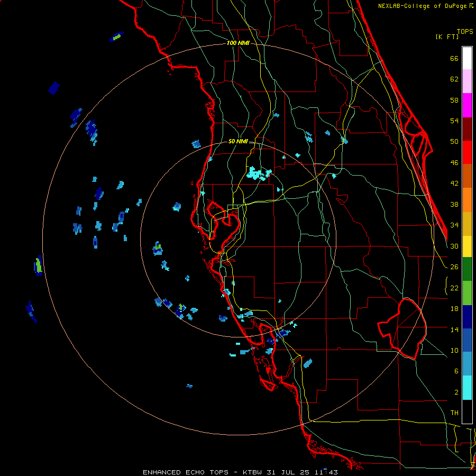This screenshot has width=476, height=476.
Task: Click the 30 scale value
Action: coord(454,246)
